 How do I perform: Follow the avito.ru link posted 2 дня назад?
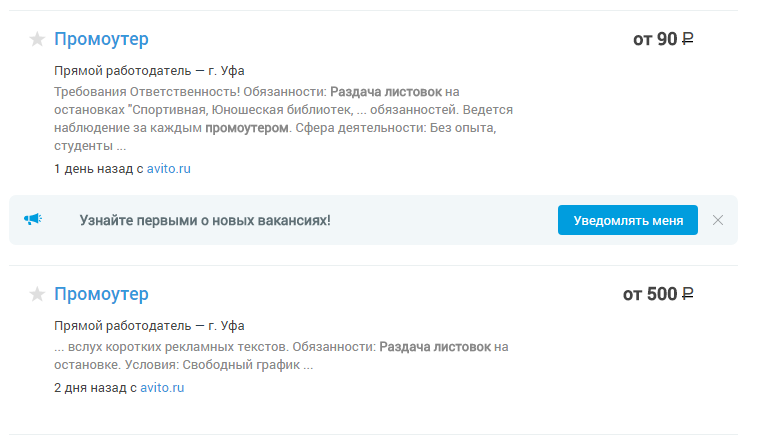tap(162, 387)
